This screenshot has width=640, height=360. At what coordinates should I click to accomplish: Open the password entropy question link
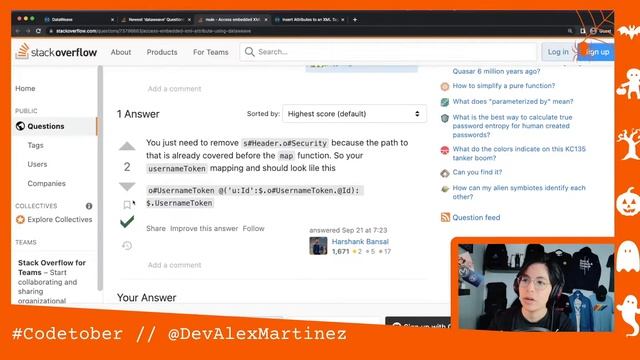click(x=512, y=126)
